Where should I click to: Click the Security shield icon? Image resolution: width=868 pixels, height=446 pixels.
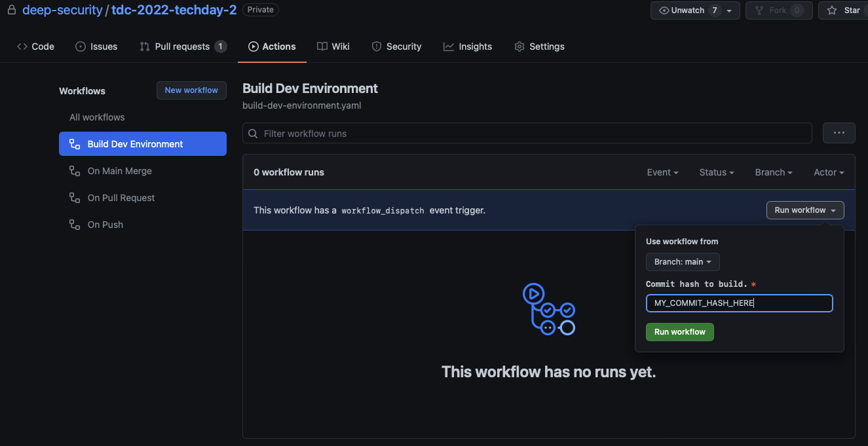[x=377, y=46]
